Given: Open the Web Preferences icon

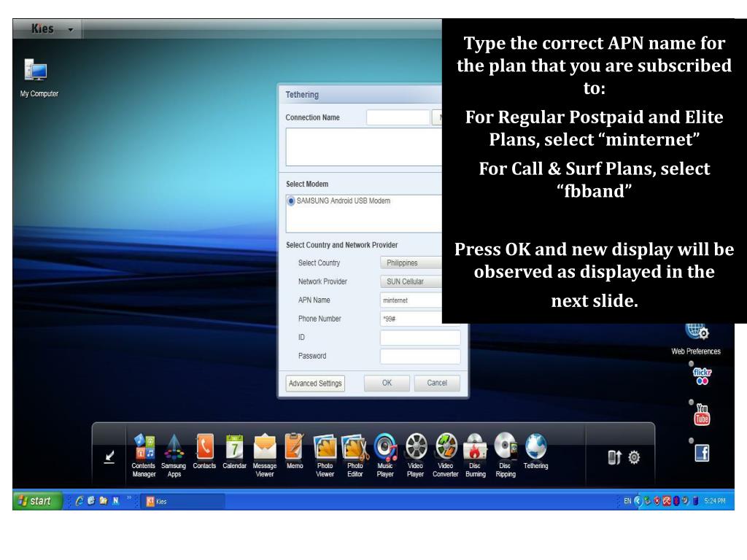Looking at the screenshot, I should click(x=696, y=340).
